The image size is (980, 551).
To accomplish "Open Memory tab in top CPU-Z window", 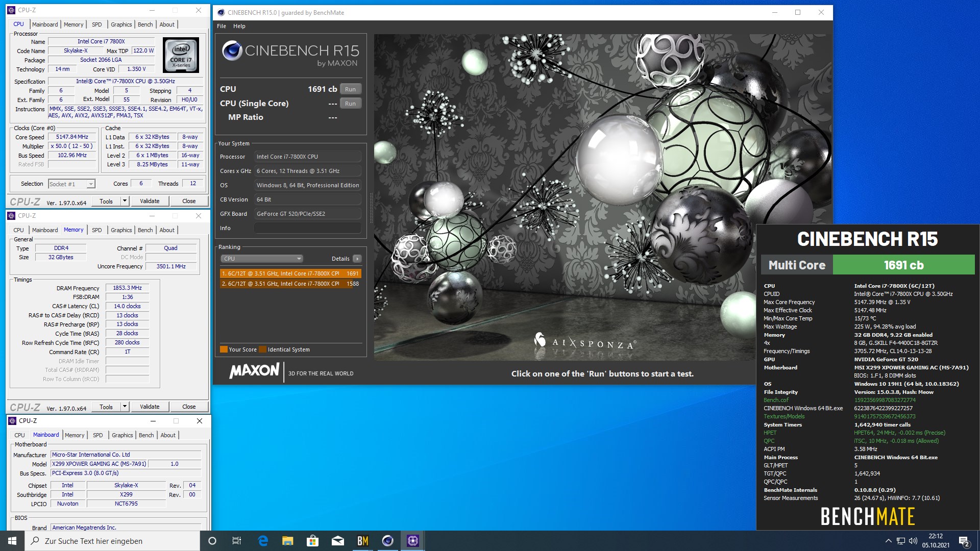I will click(x=73, y=24).
